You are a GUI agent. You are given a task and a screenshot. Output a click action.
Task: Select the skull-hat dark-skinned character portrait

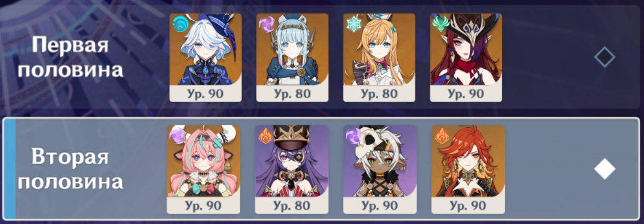coord(380,169)
